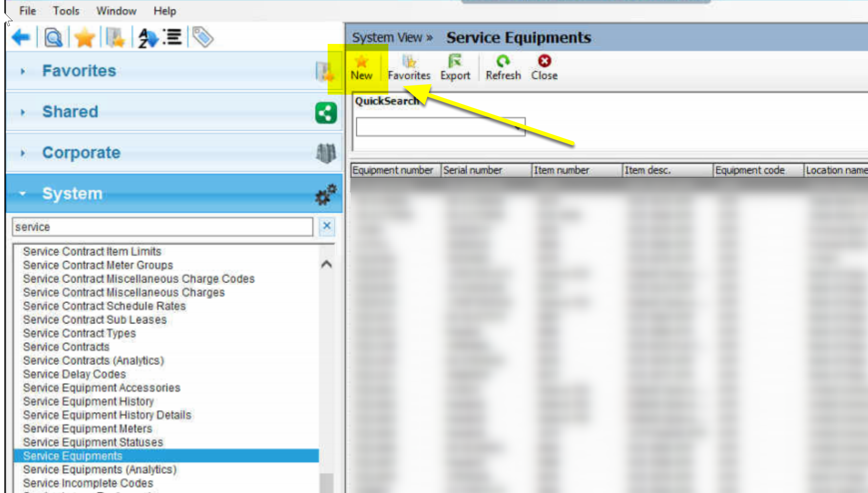Open the File menu
Viewport: 868px width, 493px height.
pos(28,11)
